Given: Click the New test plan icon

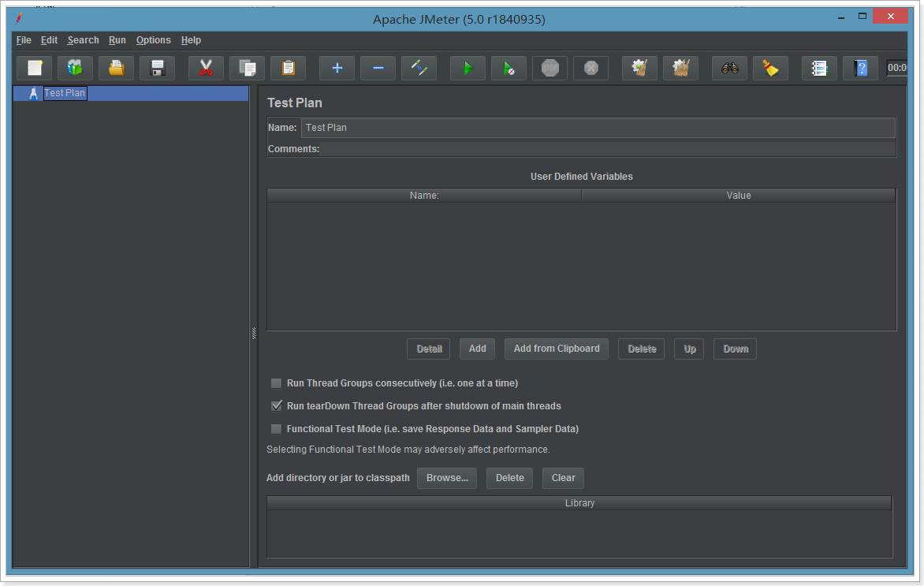Looking at the screenshot, I should [x=35, y=69].
